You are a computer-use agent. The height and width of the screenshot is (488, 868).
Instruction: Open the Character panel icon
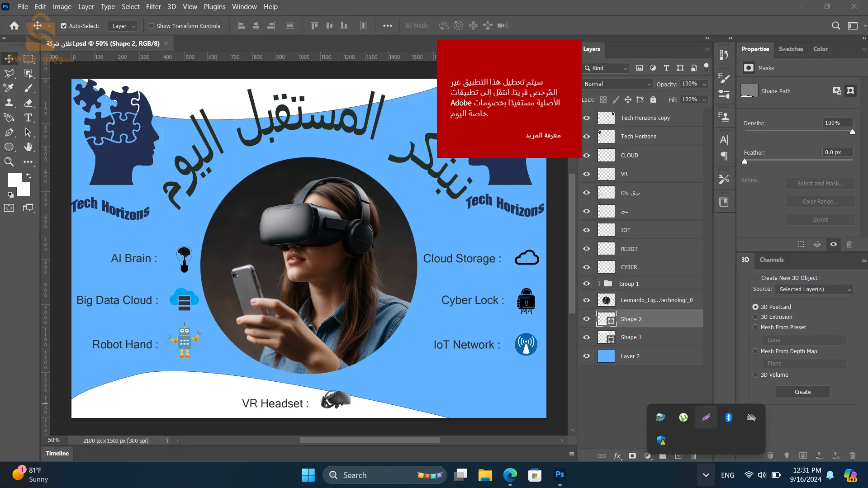tap(724, 140)
